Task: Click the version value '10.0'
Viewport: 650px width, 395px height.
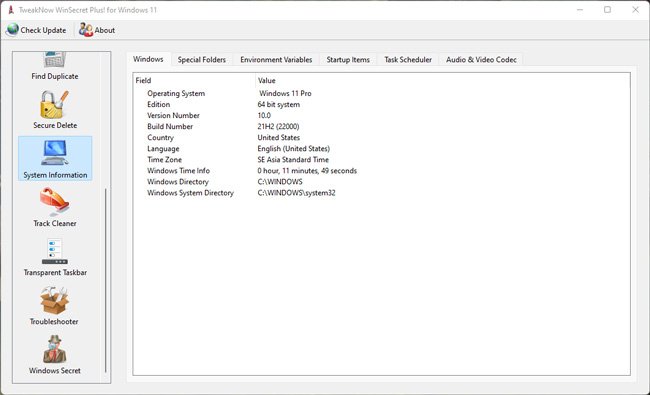Action: [x=264, y=115]
